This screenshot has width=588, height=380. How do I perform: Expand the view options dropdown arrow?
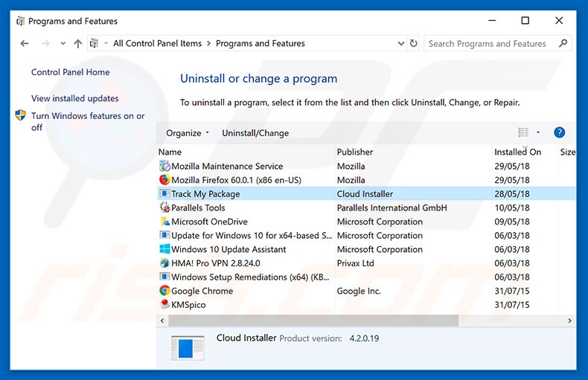pyautogui.click(x=537, y=132)
